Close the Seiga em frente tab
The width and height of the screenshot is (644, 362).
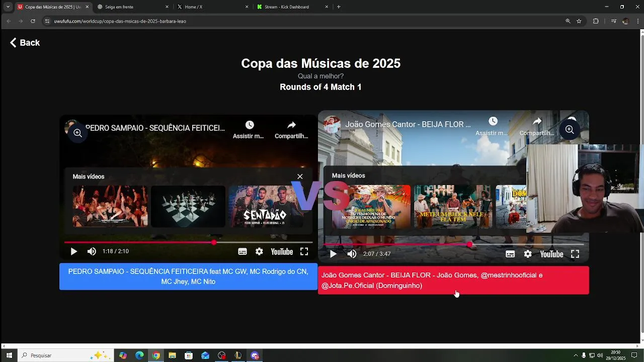pos(167,7)
